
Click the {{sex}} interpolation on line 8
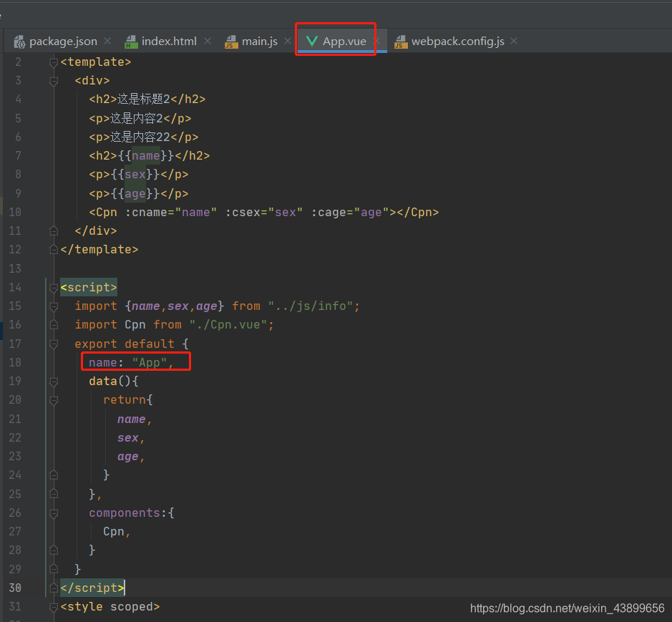point(135,175)
